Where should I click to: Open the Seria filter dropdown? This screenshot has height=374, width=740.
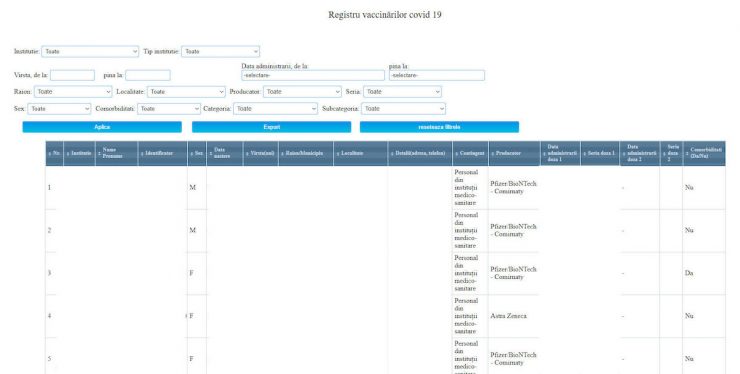(403, 92)
